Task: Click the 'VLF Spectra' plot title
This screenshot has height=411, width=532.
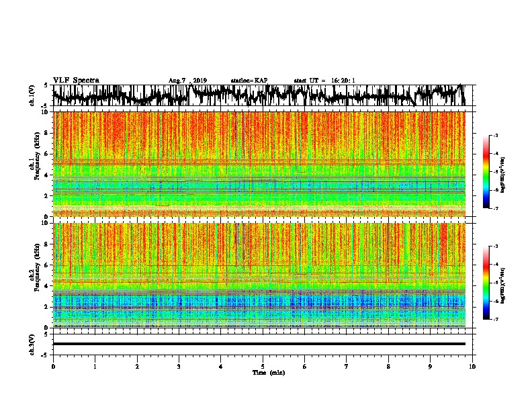Action: pos(76,80)
